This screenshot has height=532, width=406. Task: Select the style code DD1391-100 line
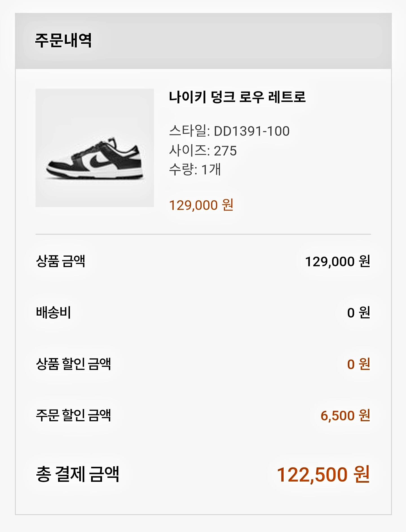click(x=229, y=131)
